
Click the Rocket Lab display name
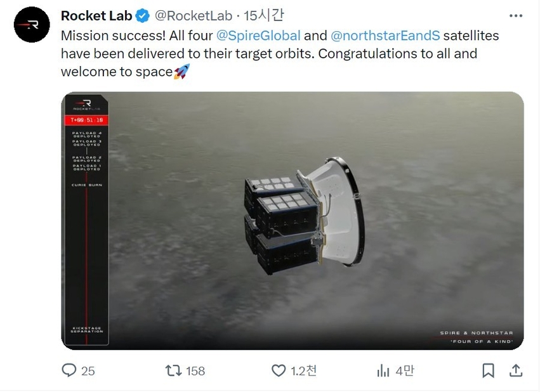[x=96, y=16]
